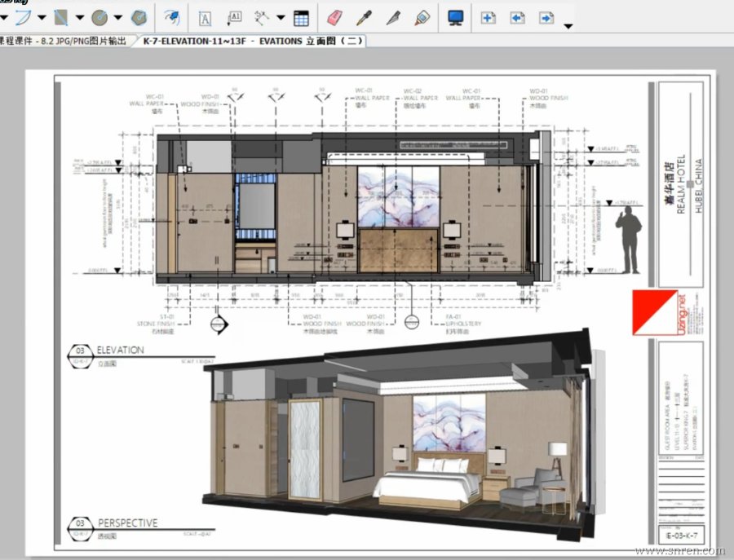The height and width of the screenshot is (560, 734).
Task: Select the PERSPECTIVE title text
Action: [x=127, y=523]
